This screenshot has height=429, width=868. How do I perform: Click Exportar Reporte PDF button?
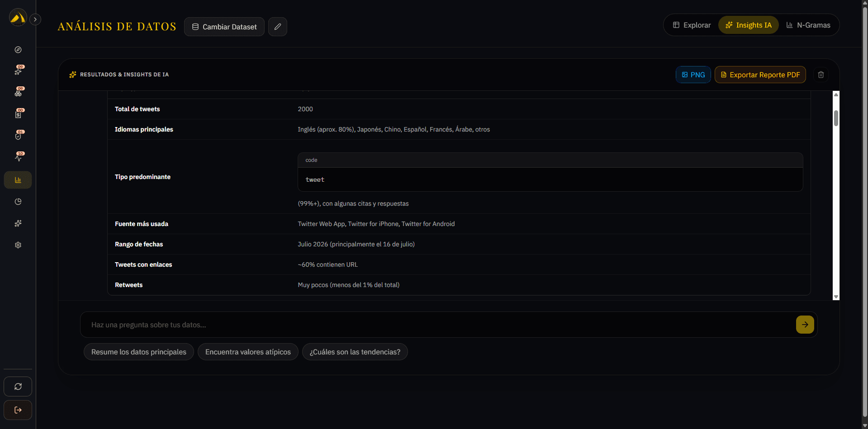760,75
